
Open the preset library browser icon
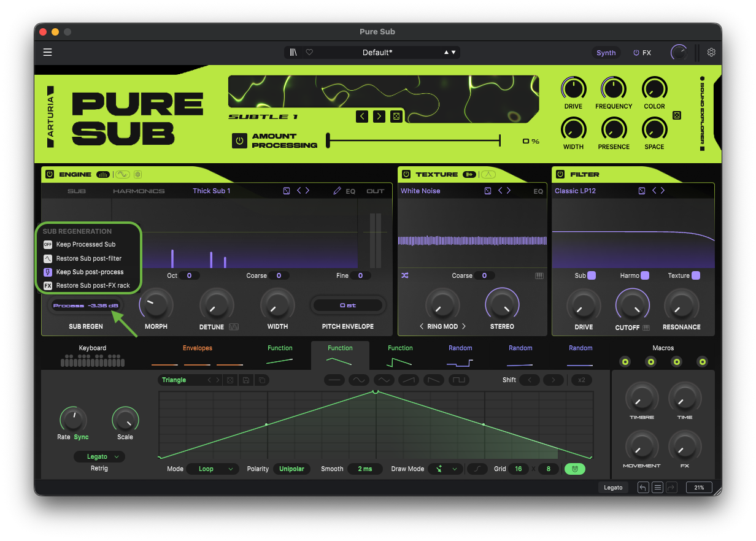pos(294,52)
